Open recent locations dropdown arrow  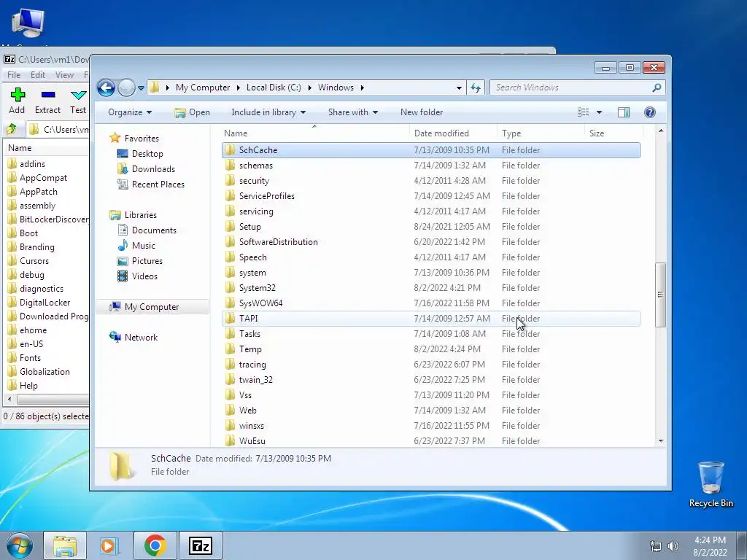[141, 88]
